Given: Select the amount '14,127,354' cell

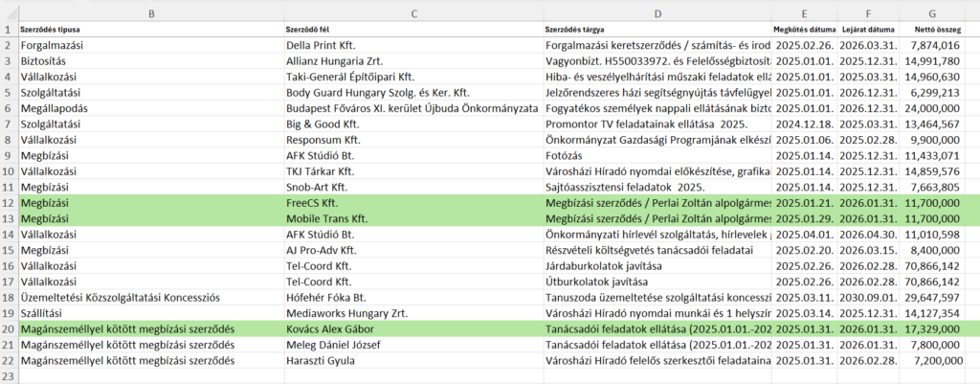Looking at the screenshot, I should click(x=932, y=313).
